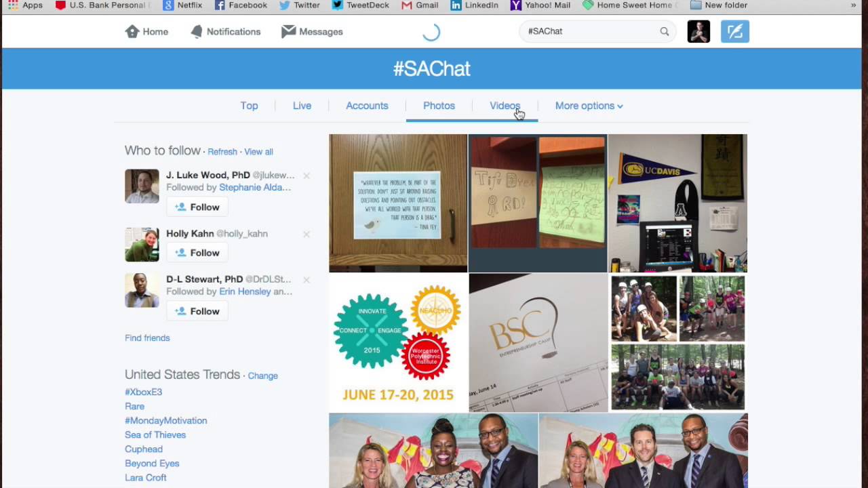Dismiss the Holly Kahn suggestion
Viewport: 868px width, 488px height.
(307, 234)
